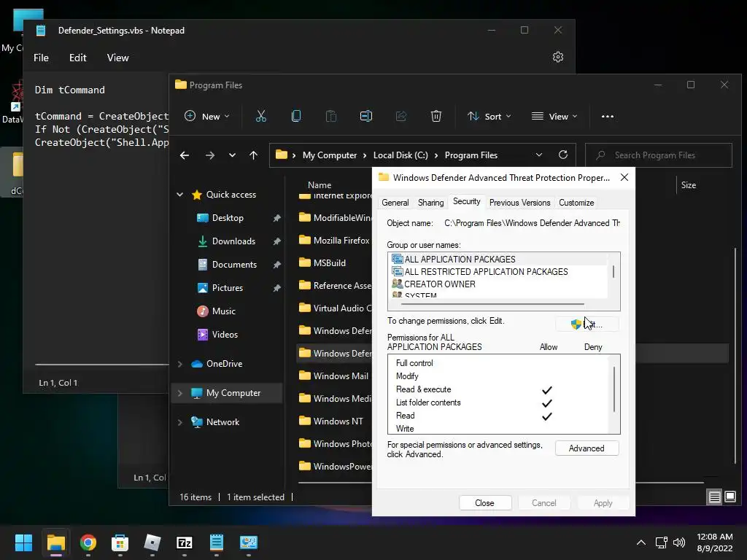Viewport: 747px width, 560px height.
Task: Go up one folder level with up arrow
Action: coord(253,155)
